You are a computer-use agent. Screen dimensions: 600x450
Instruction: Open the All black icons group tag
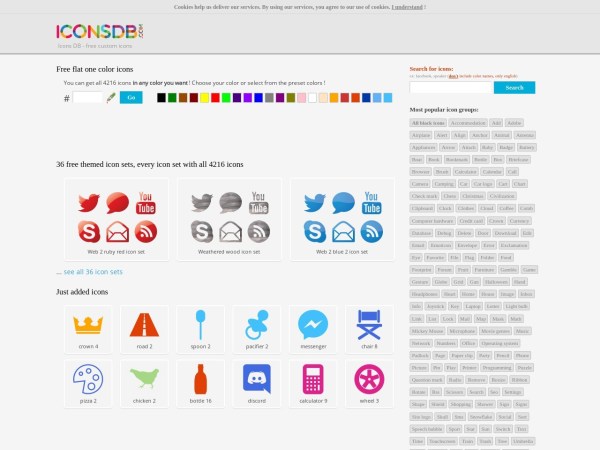click(x=428, y=123)
